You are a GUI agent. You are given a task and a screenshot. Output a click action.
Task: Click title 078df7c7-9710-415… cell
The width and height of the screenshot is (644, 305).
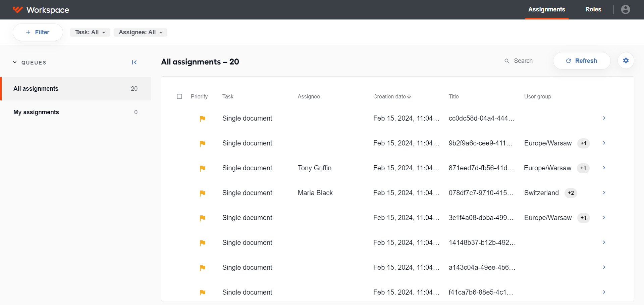tap(481, 193)
